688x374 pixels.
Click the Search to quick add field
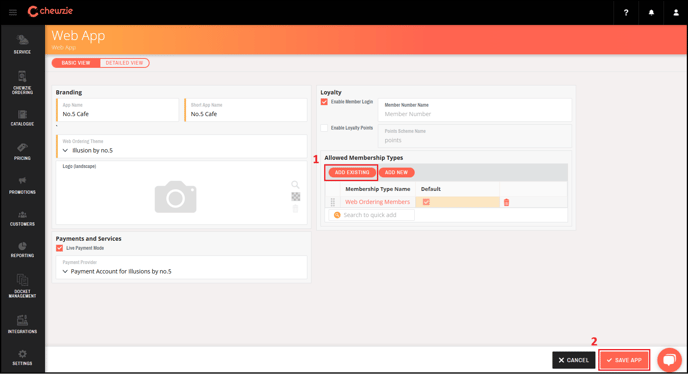pyautogui.click(x=372, y=215)
